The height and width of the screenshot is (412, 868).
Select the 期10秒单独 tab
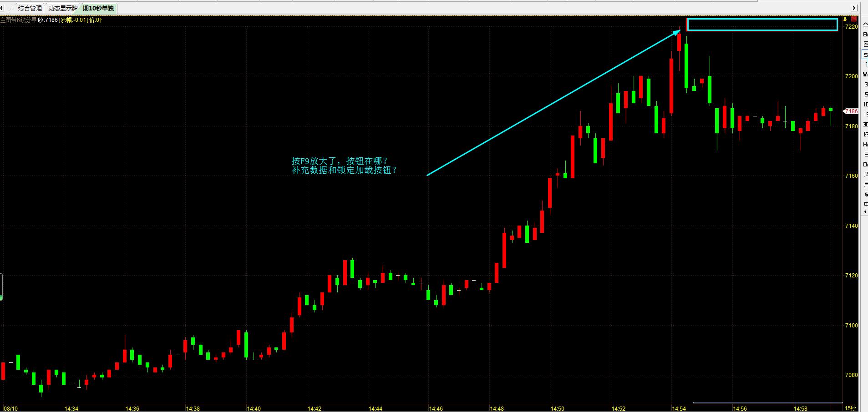click(x=98, y=8)
